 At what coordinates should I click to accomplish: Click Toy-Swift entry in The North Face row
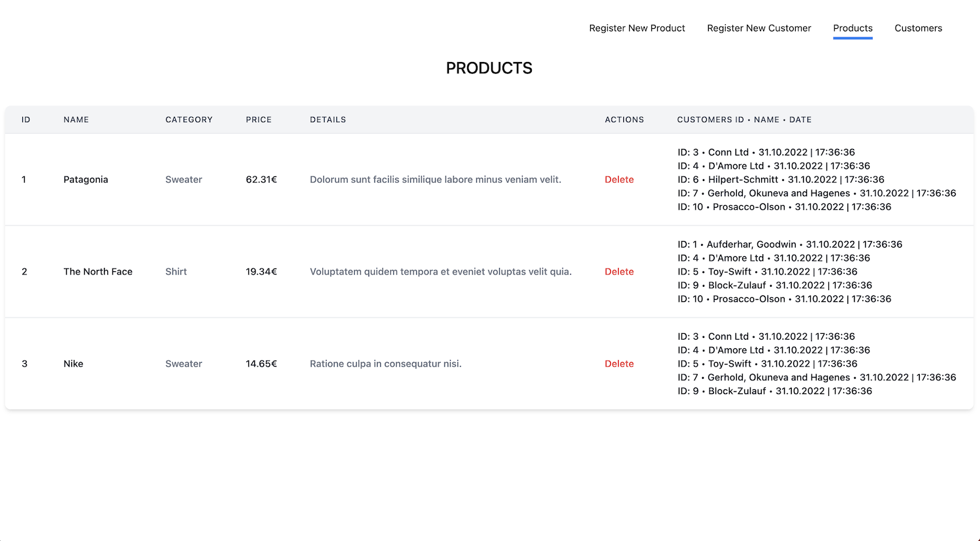click(x=768, y=272)
